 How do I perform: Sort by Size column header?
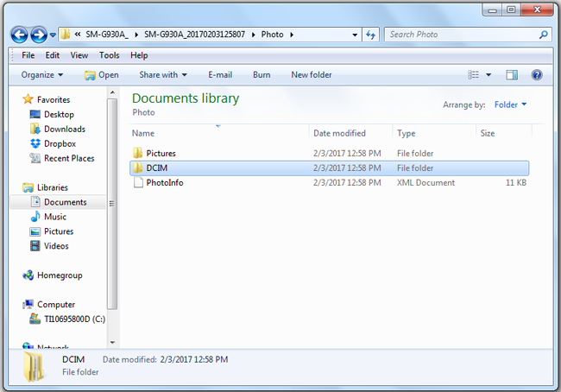pos(504,133)
